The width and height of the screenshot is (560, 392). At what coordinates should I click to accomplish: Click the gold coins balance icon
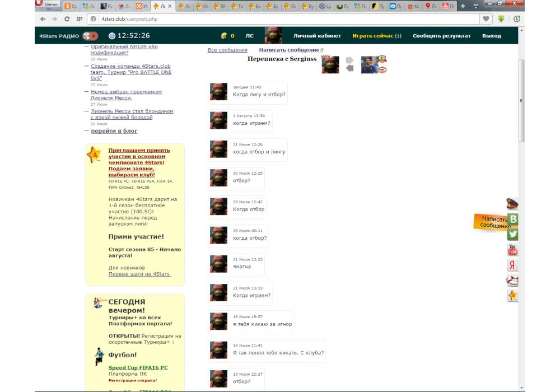[224, 36]
